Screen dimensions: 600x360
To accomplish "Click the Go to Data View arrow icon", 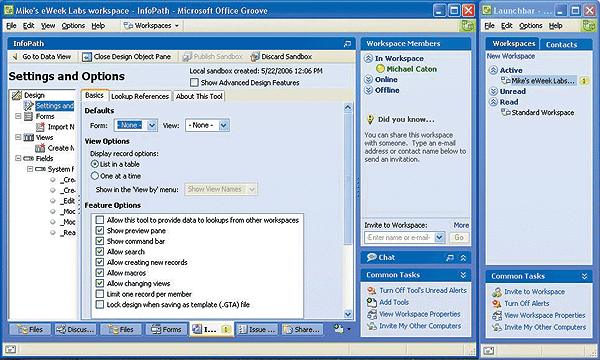I will tap(16, 57).
